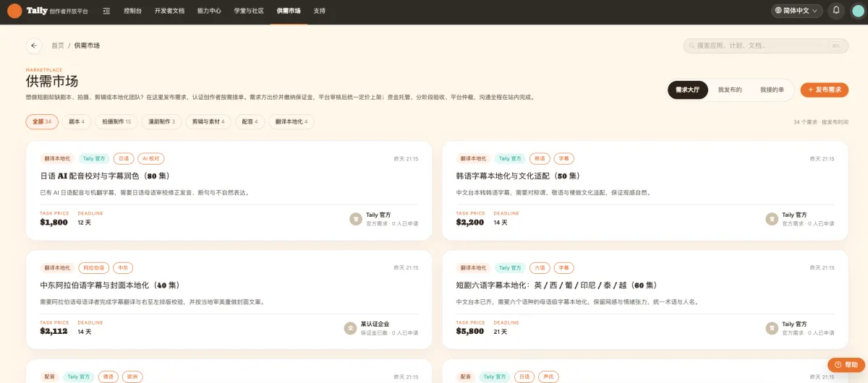
Task: Open the user avatar menu
Action: (x=858, y=11)
